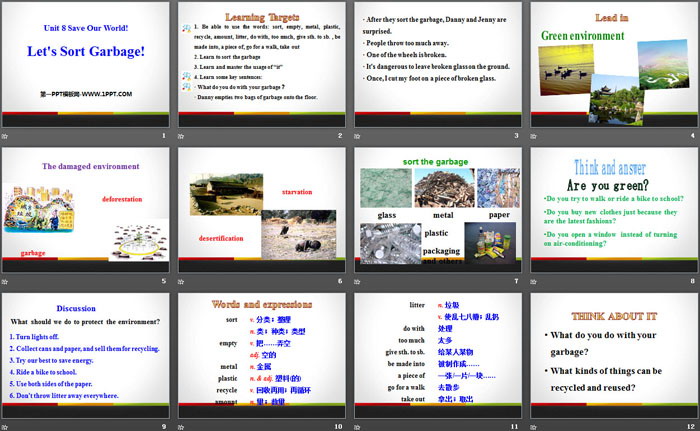The width and height of the screenshot is (700, 431).
Task: Click the slide number 10 label
Action: pos(338,427)
